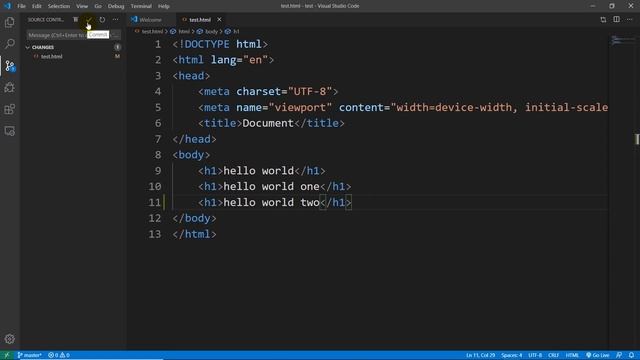
Task: Click the VS Code logo icon
Action: pos(7,6)
